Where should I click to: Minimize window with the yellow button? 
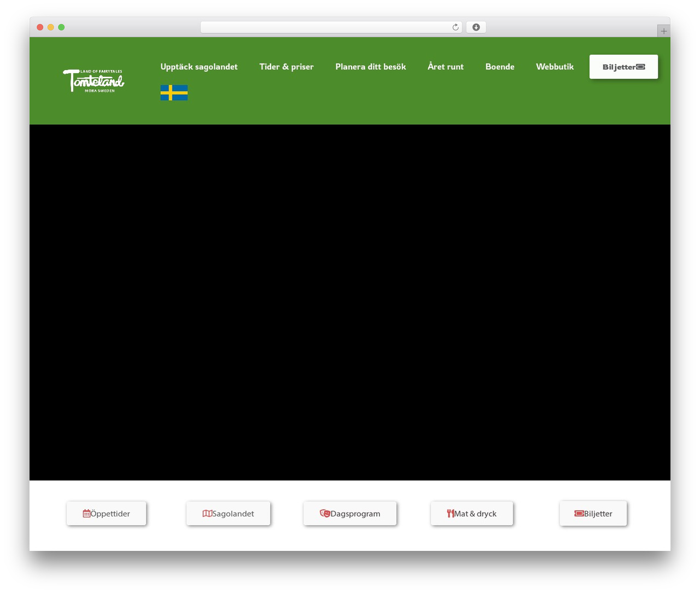click(x=51, y=27)
